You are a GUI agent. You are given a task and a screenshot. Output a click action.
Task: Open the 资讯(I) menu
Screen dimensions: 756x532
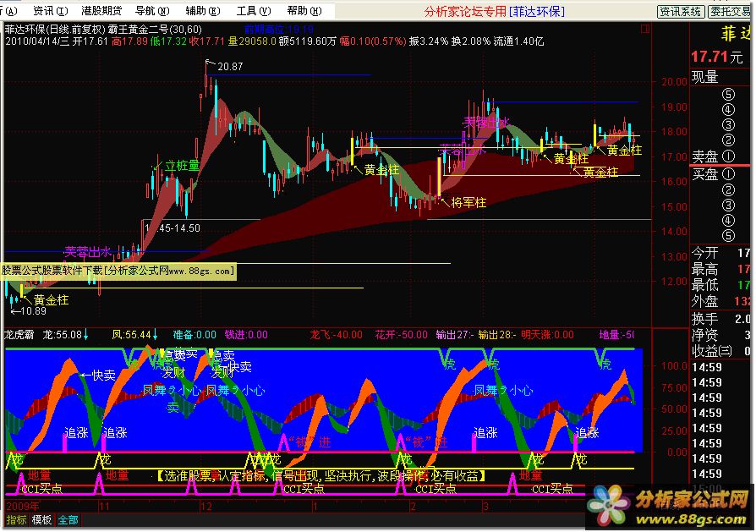[50, 11]
